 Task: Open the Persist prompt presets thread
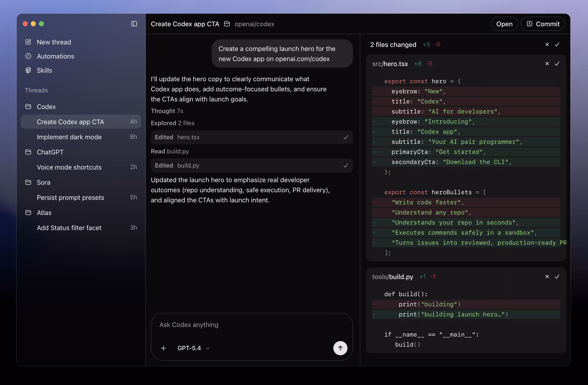pos(71,198)
